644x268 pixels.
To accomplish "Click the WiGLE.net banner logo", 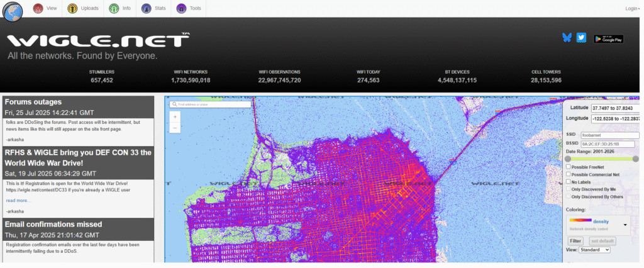I will coord(97,40).
